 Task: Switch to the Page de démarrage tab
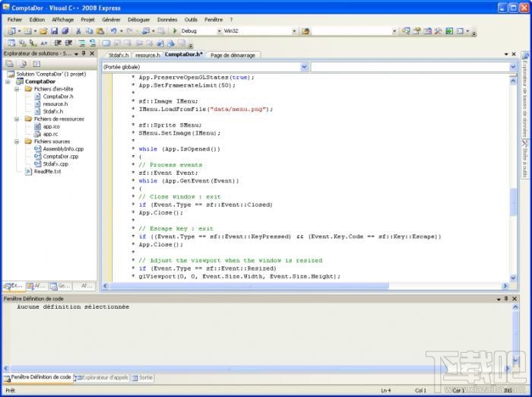tap(233, 55)
